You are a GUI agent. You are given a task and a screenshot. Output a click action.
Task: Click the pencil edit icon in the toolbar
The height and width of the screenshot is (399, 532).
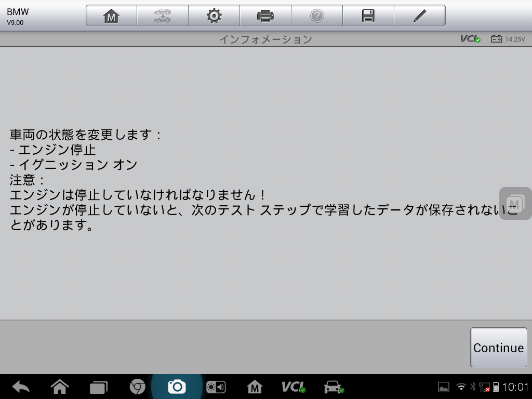pos(419,16)
